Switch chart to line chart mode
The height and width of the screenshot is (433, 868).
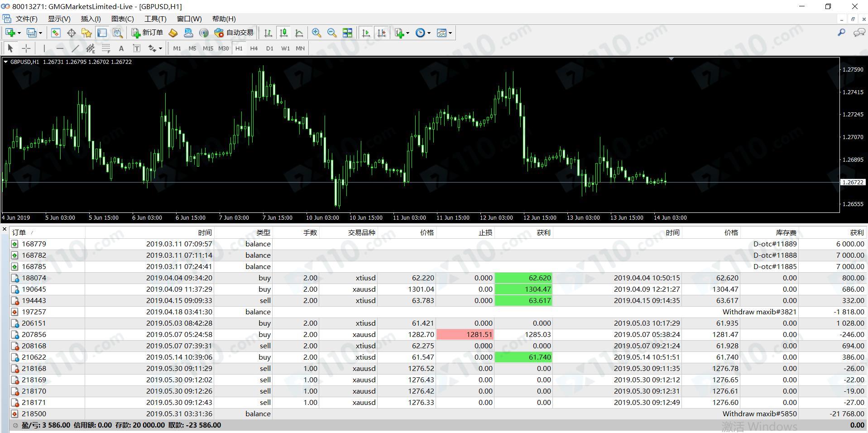click(x=299, y=33)
